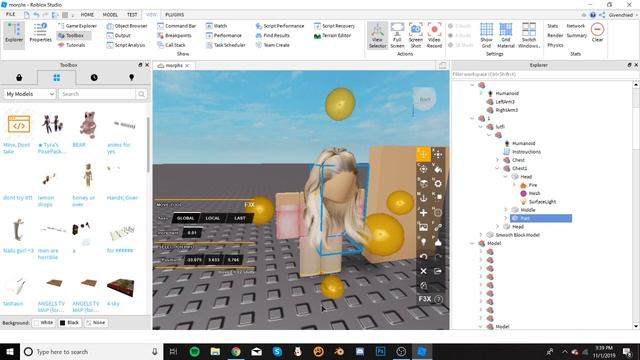Open the FILE menu
640x360 pixels.
click(x=11, y=14)
